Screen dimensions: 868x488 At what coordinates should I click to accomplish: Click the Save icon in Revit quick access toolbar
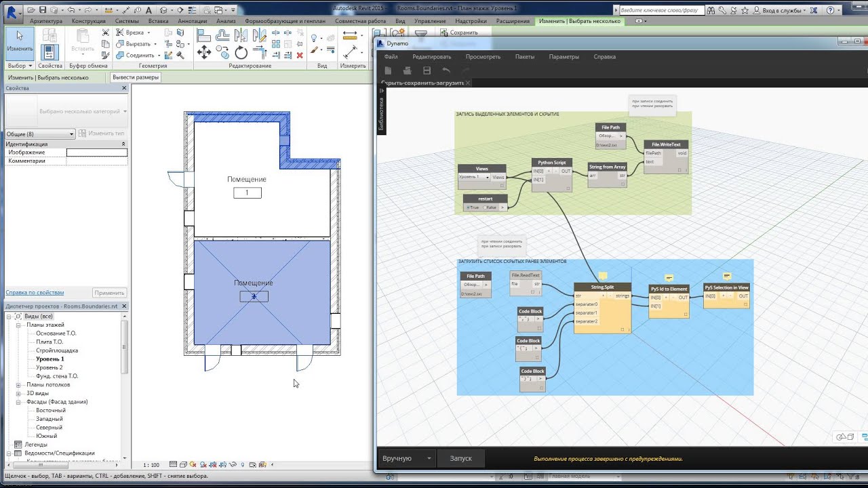click(43, 10)
